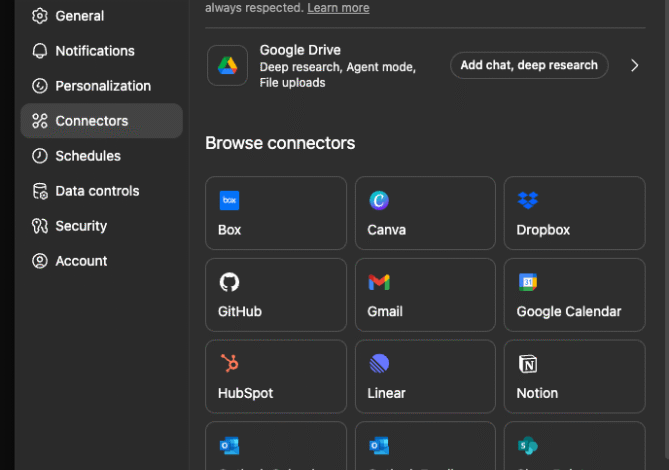
Task: Click the Notion logo icon
Action: click(x=528, y=363)
